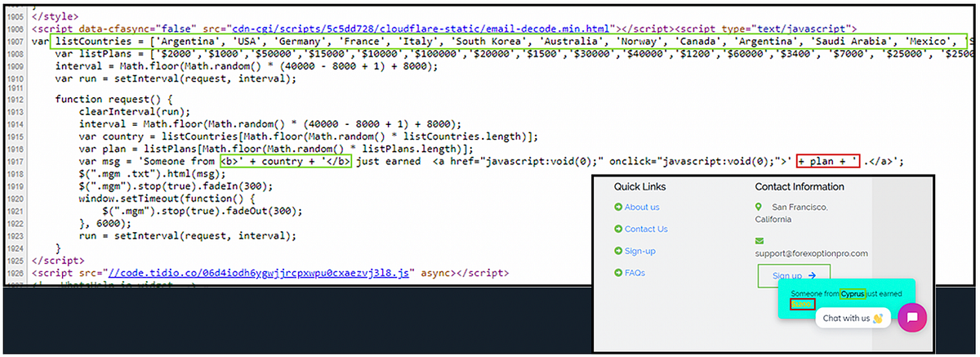Click the green arrow icon beside FAQs
Screen dimensions: 980x357
click(x=618, y=273)
